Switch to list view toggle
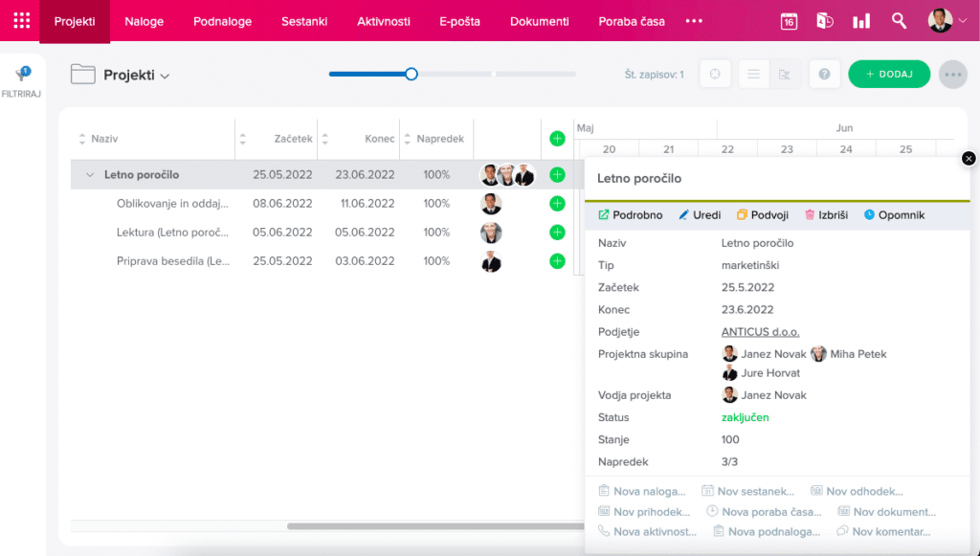 click(754, 75)
